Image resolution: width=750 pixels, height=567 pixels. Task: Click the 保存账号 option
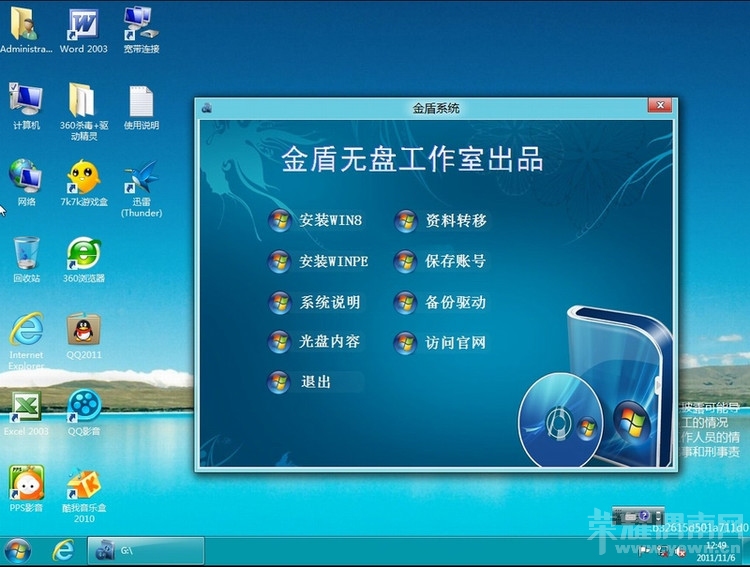point(455,262)
